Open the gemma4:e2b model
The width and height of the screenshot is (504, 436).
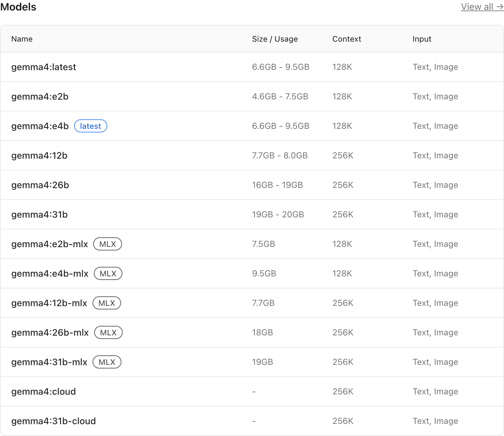click(x=40, y=96)
